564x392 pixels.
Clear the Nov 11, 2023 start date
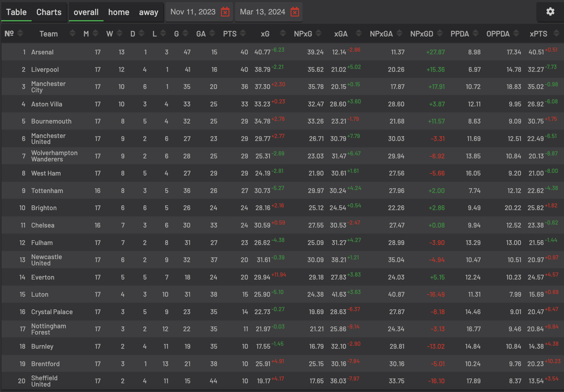click(225, 12)
